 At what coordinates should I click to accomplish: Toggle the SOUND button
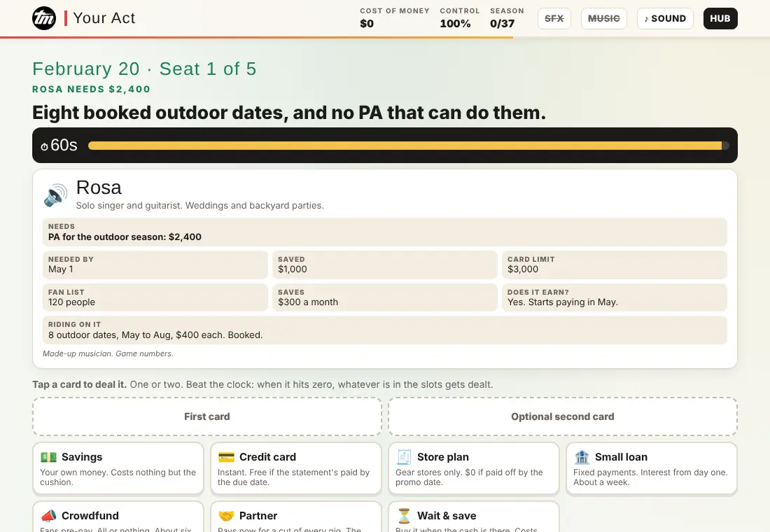(665, 19)
